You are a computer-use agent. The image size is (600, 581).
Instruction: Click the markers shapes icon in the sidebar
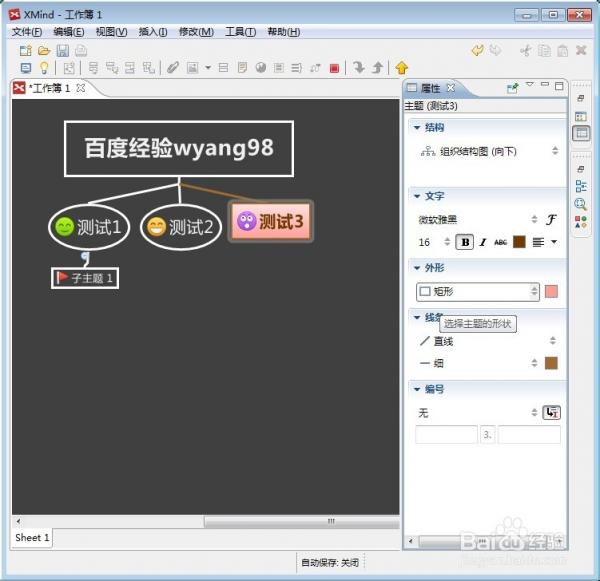click(581, 222)
